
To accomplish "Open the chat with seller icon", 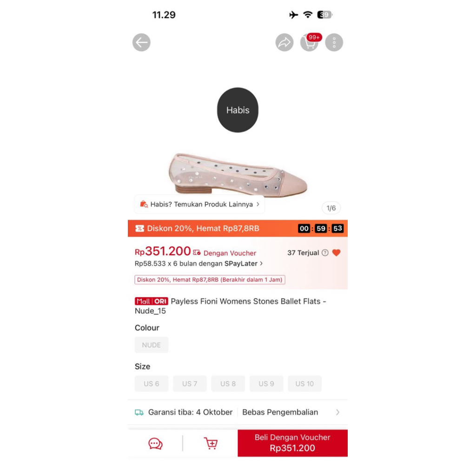I will (x=155, y=443).
